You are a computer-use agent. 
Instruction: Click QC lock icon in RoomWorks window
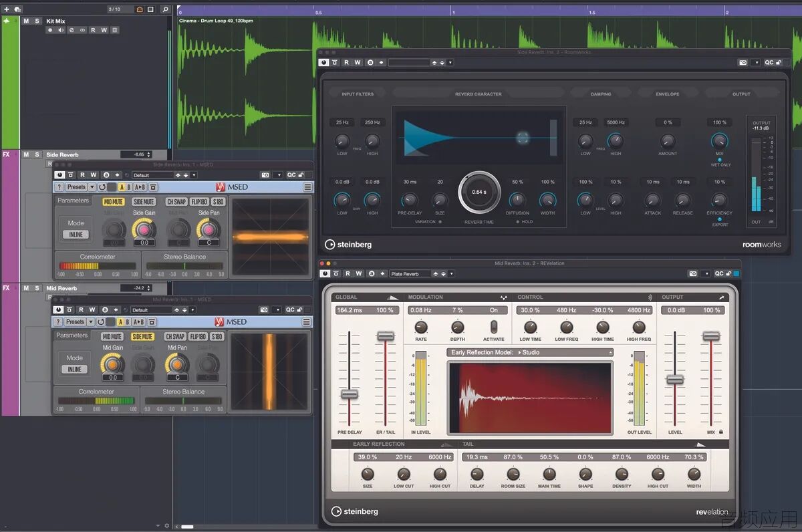click(779, 62)
